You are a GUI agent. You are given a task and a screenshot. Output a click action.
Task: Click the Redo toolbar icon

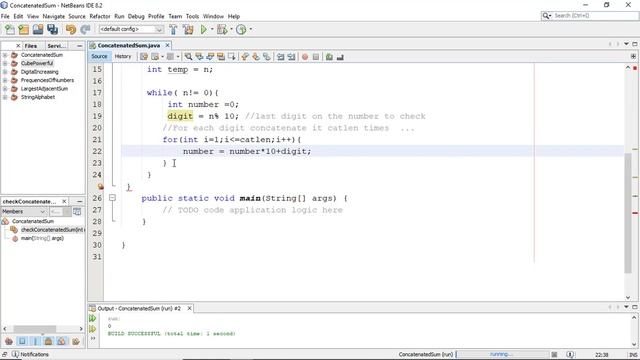[85, 29]
